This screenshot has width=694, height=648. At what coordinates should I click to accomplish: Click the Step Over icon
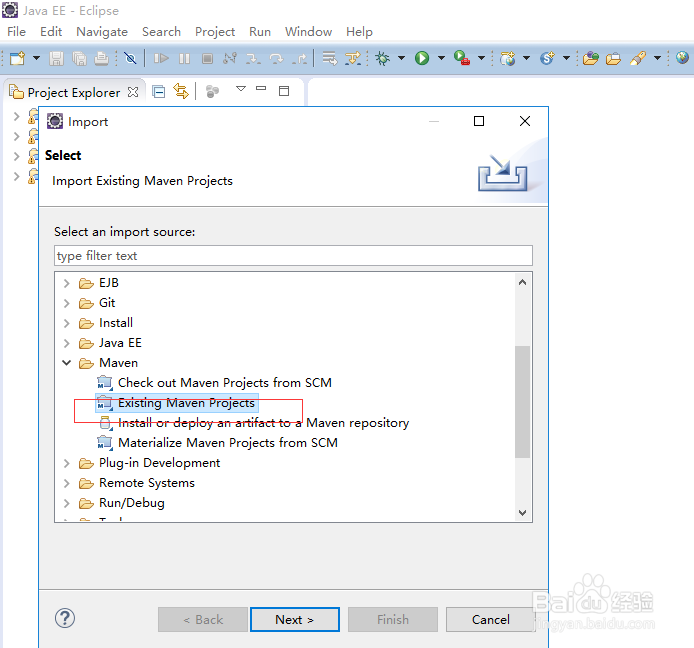[x=276, y=58]
